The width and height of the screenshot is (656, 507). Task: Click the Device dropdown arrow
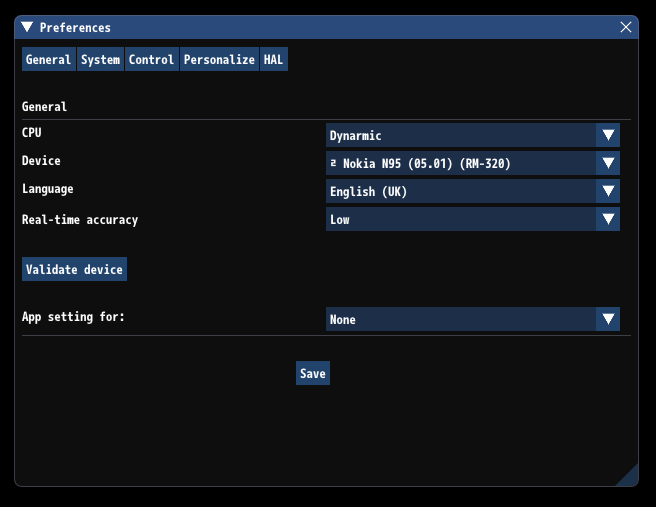pyautogui.click(x=608, y=163)
